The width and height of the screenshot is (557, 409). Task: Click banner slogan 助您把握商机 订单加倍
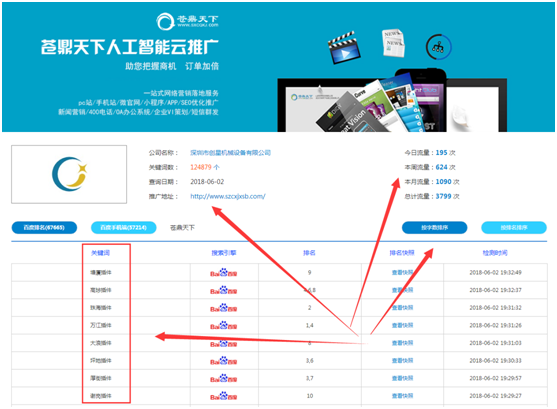[x=172, y=66]
